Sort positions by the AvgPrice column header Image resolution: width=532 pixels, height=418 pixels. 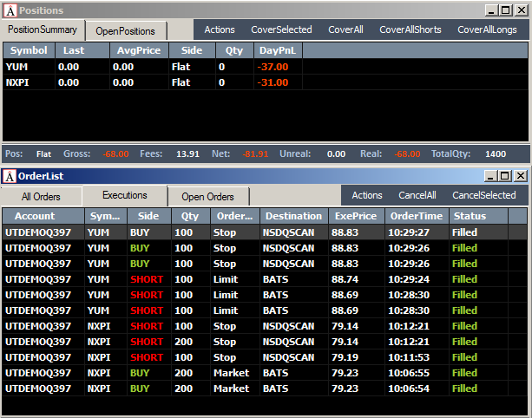point(139,50)
